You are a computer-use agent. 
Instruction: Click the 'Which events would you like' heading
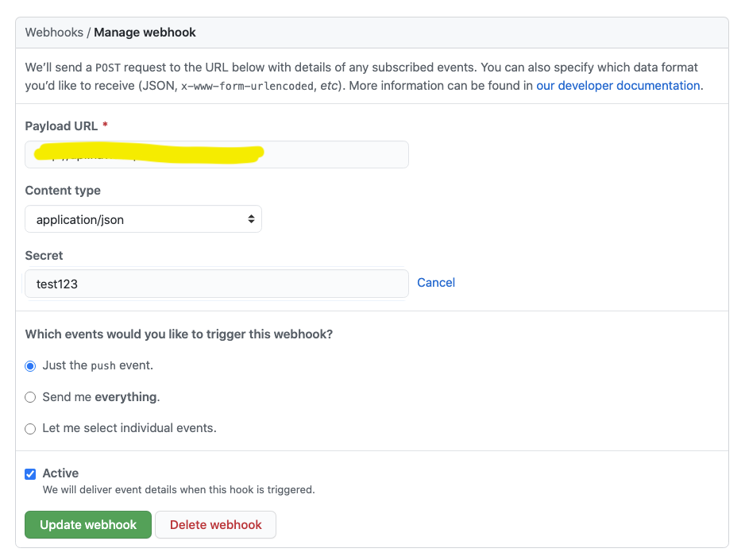[x=179, y=334]
